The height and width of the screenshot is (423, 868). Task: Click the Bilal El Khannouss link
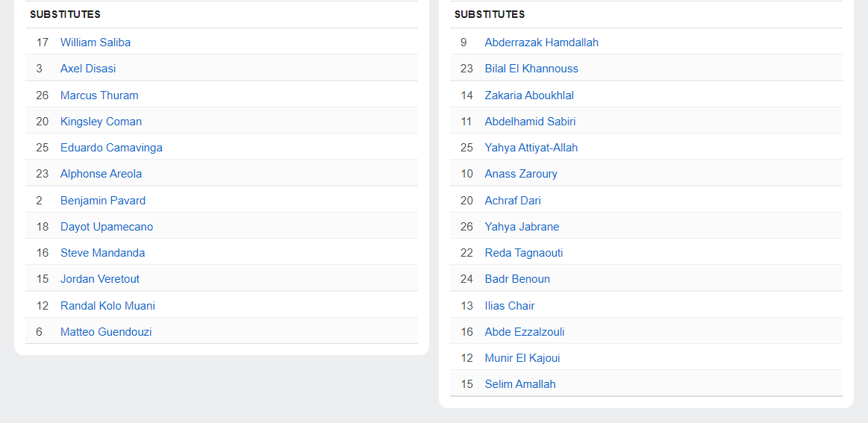pos(531,69)
